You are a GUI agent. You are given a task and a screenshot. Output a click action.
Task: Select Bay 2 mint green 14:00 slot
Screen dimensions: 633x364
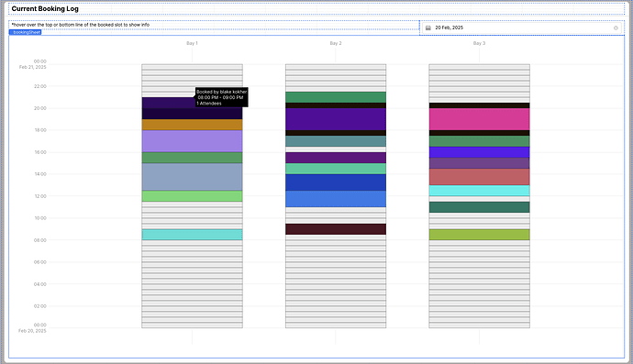[x=336, y=169]
